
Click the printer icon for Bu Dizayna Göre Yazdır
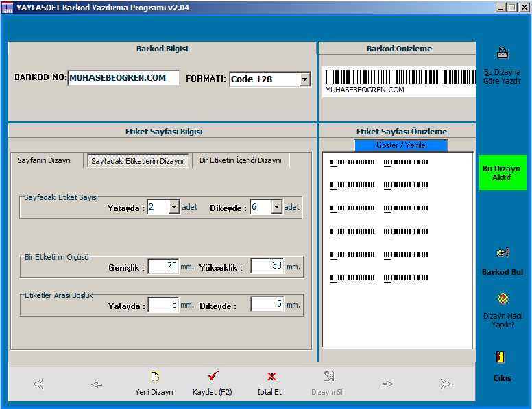pyautogui.click(x=503, y=53)
